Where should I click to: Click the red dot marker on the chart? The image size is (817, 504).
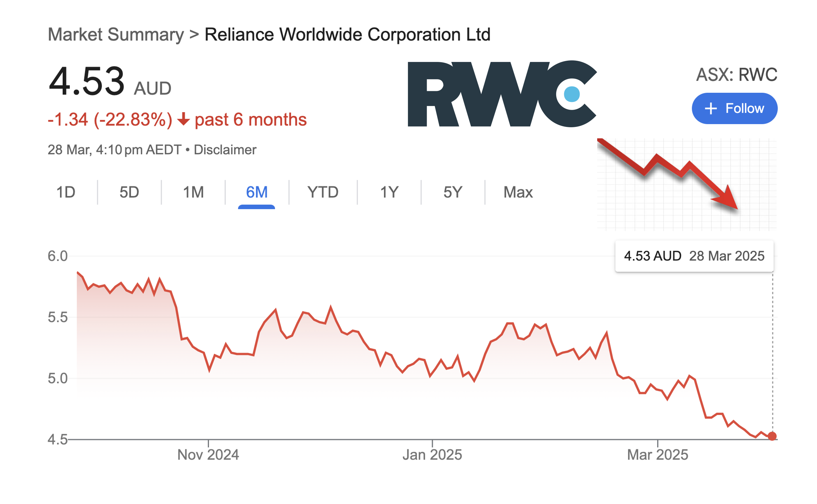(772, 436)
